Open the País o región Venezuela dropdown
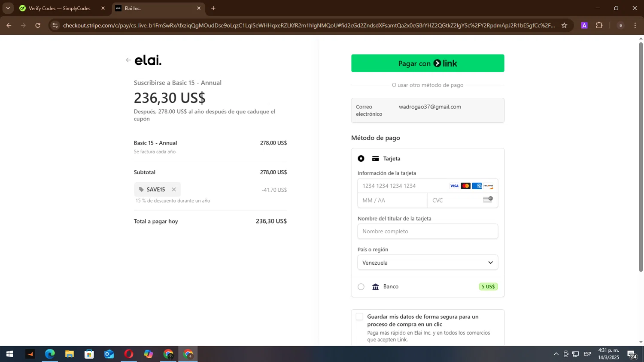This screenshot has width=644, height=362. pos(428,262)
